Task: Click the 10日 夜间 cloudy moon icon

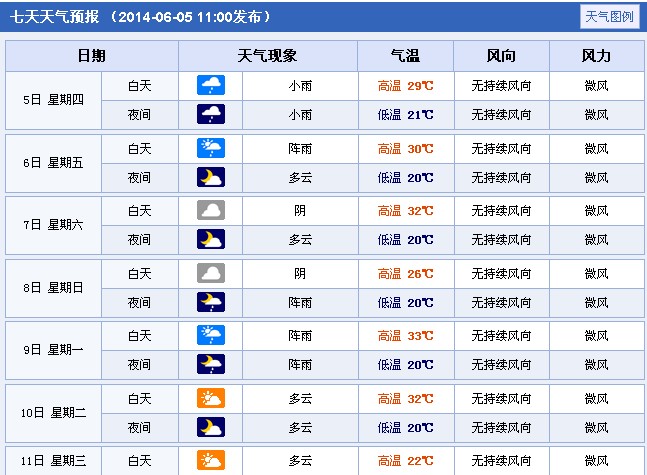Action: [211, 427]
